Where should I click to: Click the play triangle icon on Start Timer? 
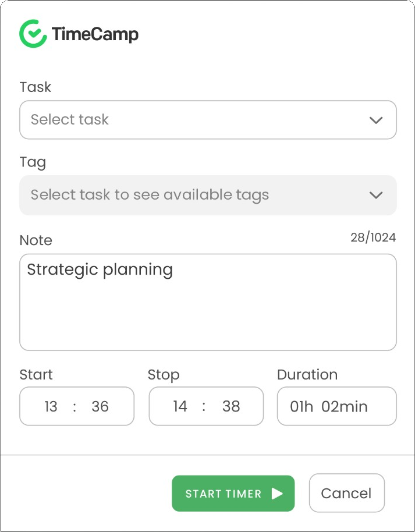(x=277, y=494)
